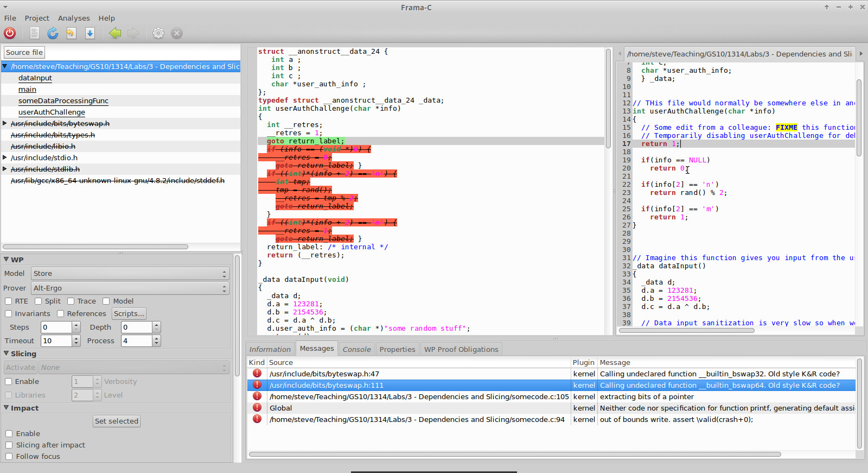Click the Source file column button

tap(24, 53)
